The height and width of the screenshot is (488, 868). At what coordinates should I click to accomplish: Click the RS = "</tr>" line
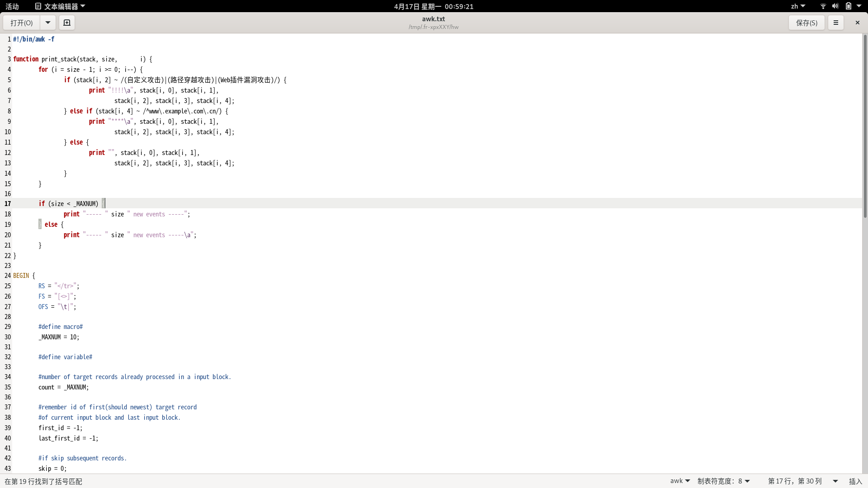pos(59,286)
